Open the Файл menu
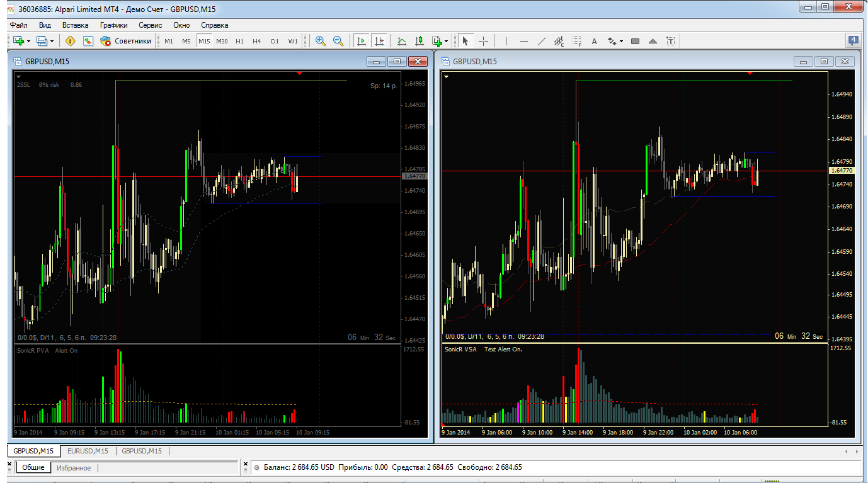 pyautogui.click(x=18, y=25)
